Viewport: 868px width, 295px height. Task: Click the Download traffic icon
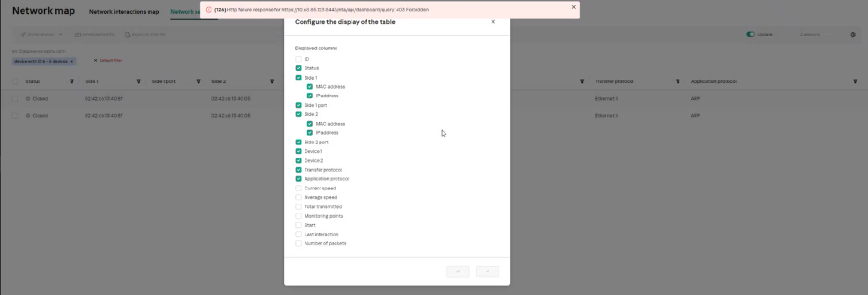[78, 35]
